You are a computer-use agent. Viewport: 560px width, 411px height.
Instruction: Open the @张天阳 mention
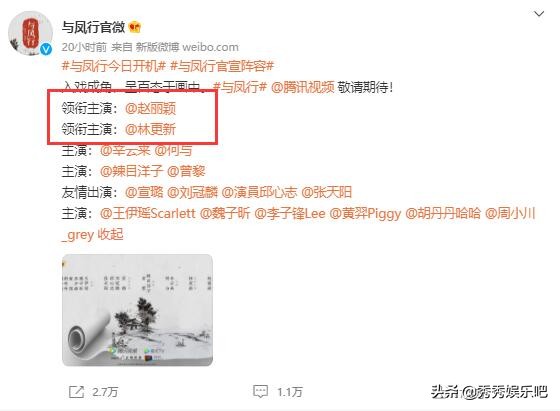[x=327, y=192]
